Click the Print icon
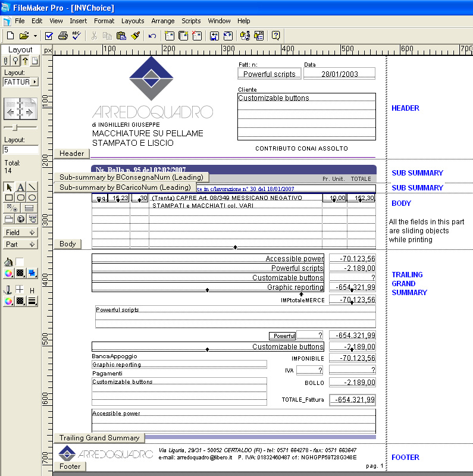This screenshot has height=476, width=473. coord(63,36)
